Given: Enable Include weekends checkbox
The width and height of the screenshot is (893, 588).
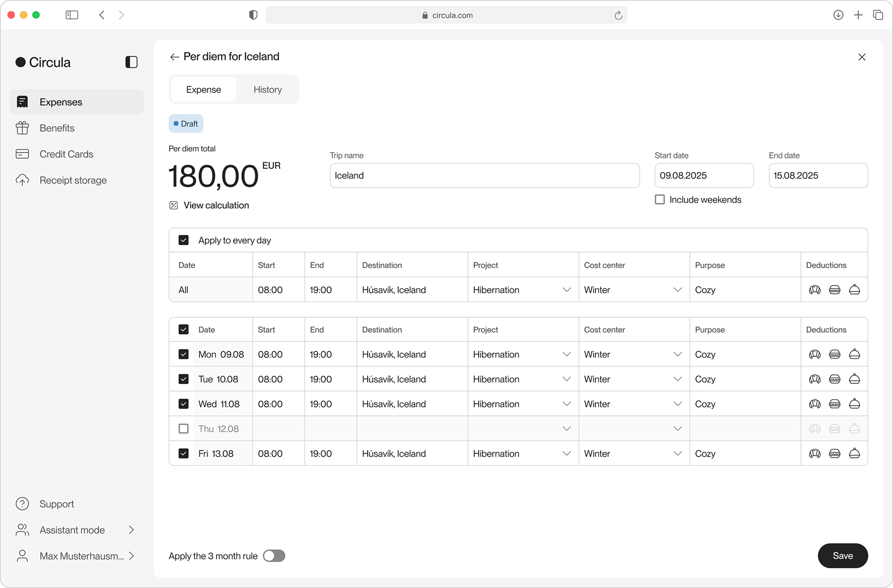Looking at the screenshot, I should coord(660,200).
